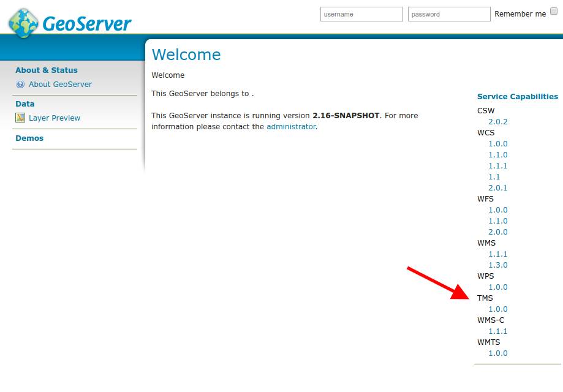This screenshot has height=392, width=563.
Task: Click the Layer Preview map icon
Action: (20, 118)
